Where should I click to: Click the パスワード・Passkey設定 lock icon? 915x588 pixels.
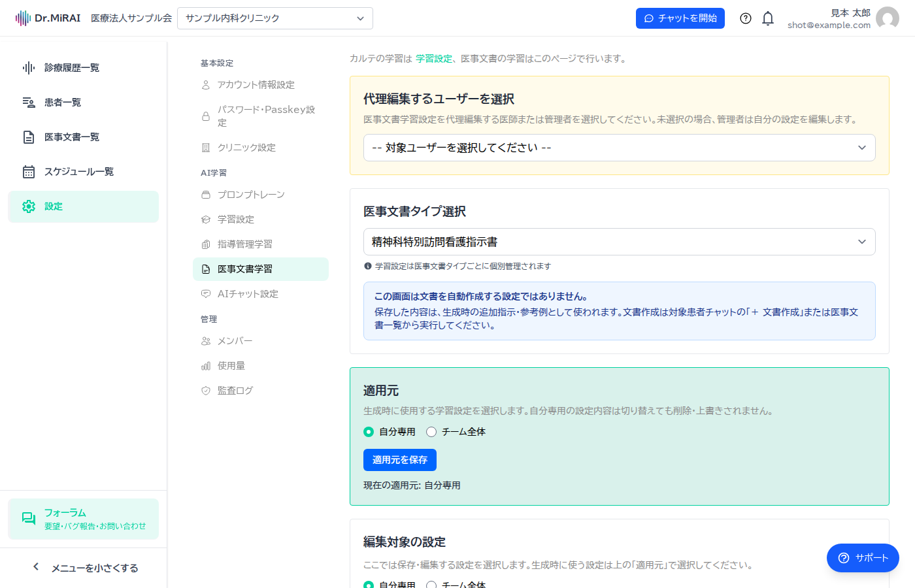(x=206, y=116)
